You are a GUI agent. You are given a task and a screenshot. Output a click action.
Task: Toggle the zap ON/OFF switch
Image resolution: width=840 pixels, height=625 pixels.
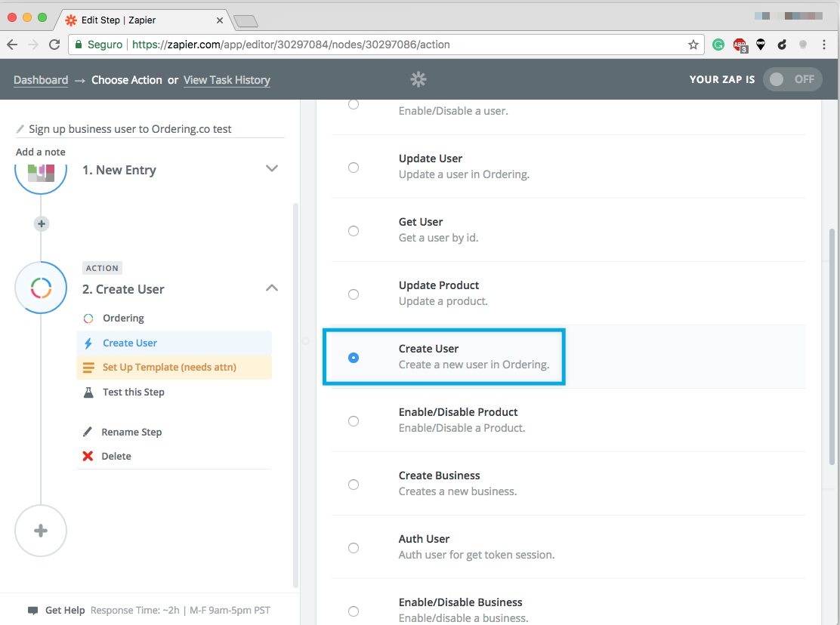point(792,79)
